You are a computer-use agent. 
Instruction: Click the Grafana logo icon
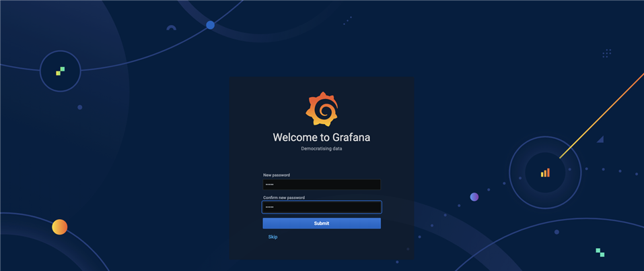[322, 109]
